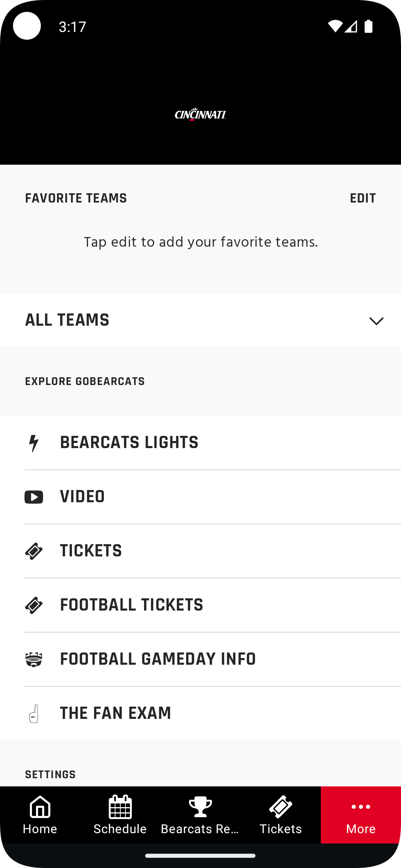Open the Bearcats Rewards trophy tab

[x=200, y=815]
